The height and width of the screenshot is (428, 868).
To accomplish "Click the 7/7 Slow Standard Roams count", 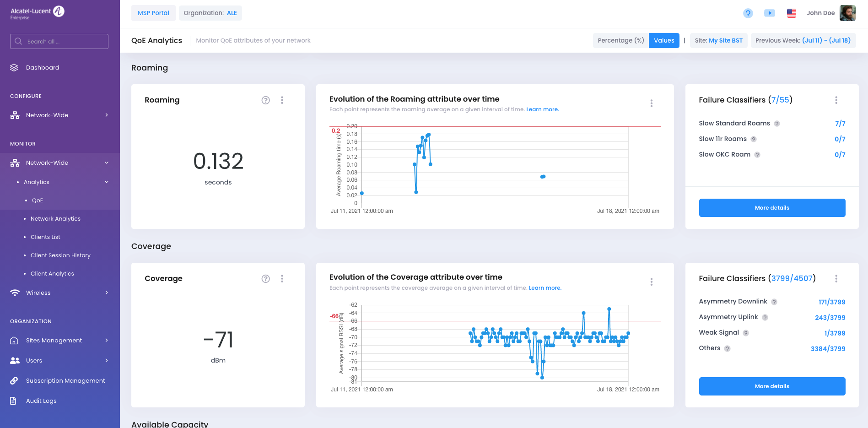I will pos(840,124).
